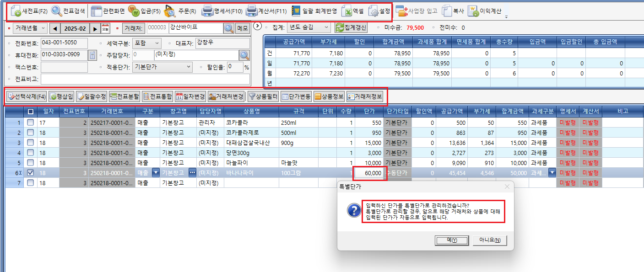Screen dimensions: 644x272
Task: Create a new slip with 새전표(F2)
Action: [29, 11]
